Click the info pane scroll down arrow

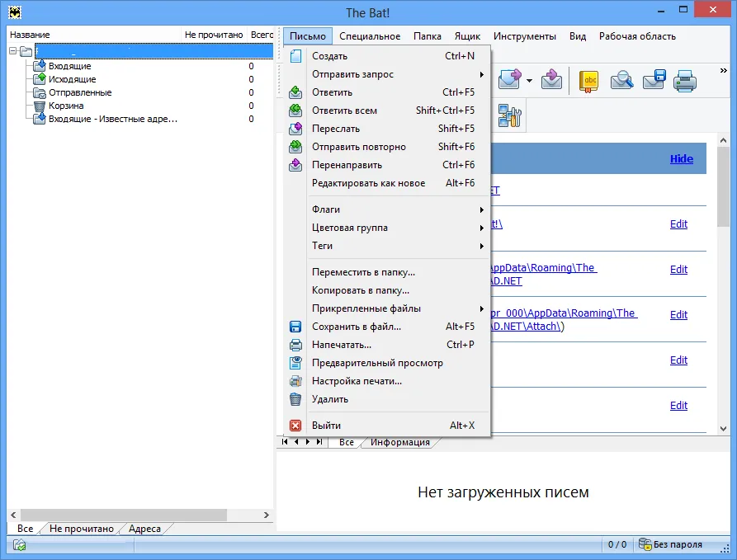[723, 428]
